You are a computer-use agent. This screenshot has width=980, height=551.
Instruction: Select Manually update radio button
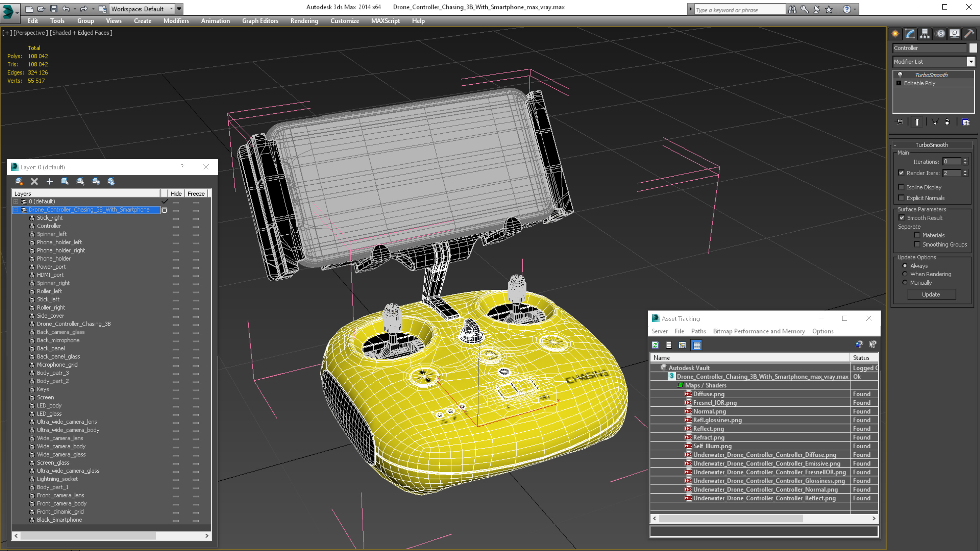pos(905,282)
